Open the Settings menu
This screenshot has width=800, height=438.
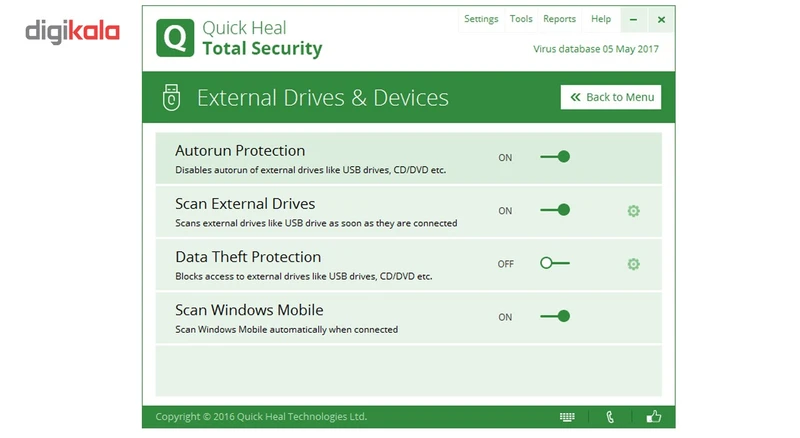(x=481, y=19)
